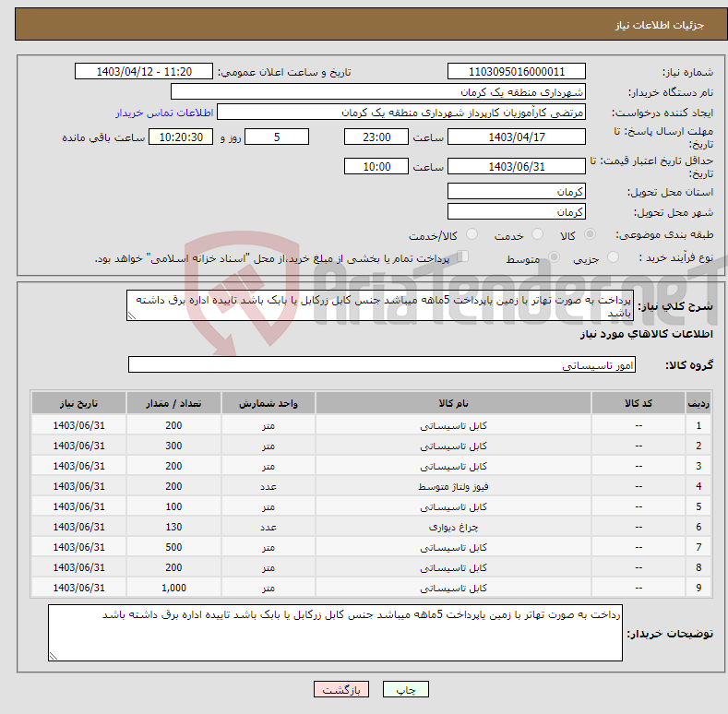Click the remaining days field showing 5
The width and height of the screenshot is (728, 714).
coord(277,137)
